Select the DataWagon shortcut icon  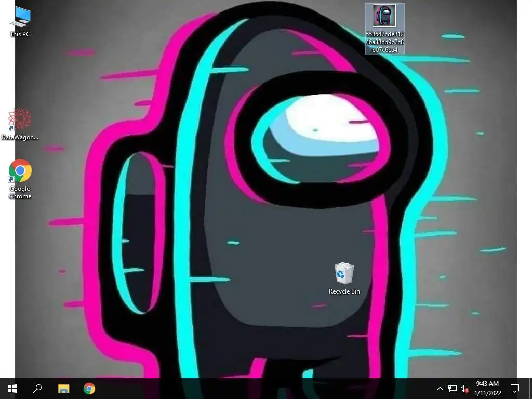20,124
